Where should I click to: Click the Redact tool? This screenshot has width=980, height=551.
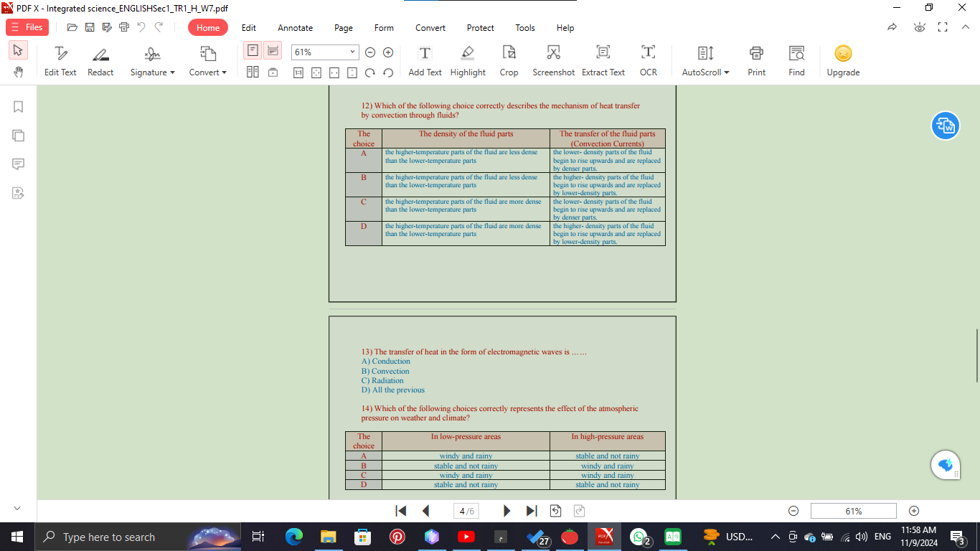click(x=100, y=61)
